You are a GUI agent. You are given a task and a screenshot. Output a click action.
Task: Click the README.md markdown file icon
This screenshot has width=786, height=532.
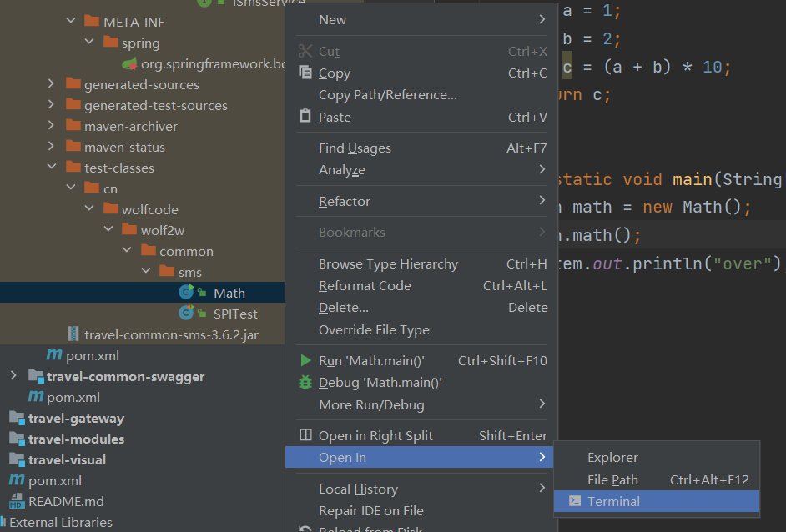pos(17,501)
